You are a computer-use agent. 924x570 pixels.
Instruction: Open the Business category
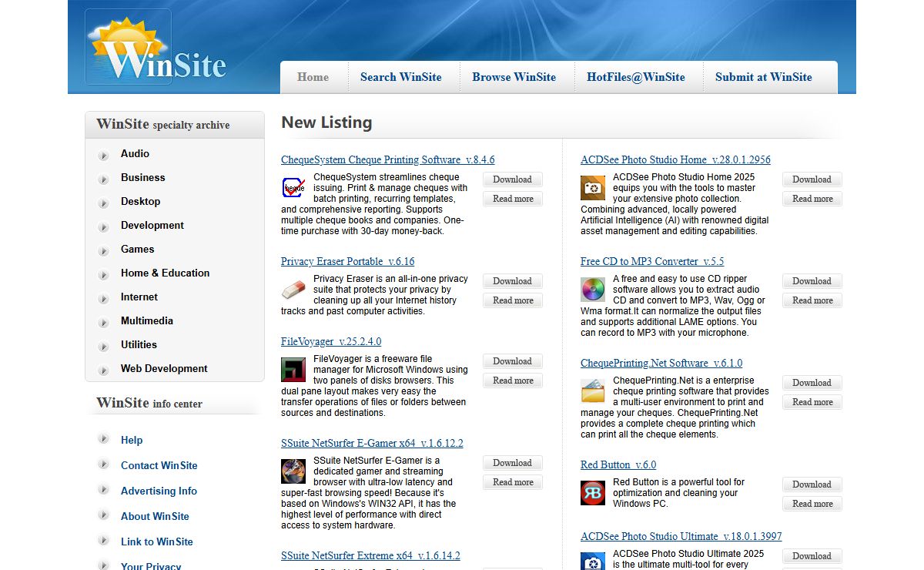pyautogui.click(x=142, y=177)
